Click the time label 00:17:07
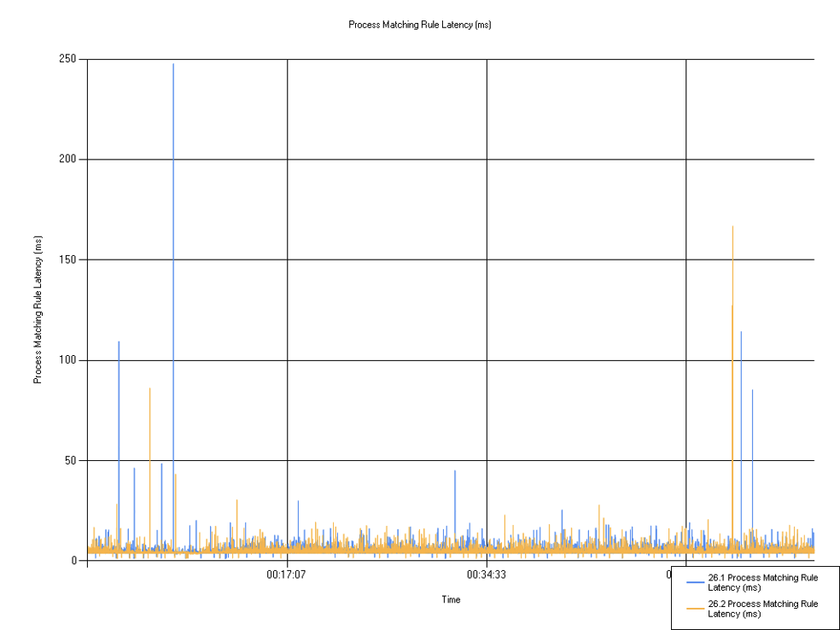This screenshot has width=840, height=630. [286, 575]
